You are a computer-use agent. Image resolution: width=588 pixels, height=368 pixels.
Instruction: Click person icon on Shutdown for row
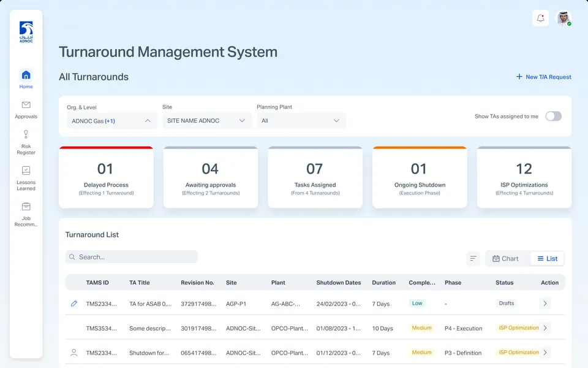pos(74,353)
